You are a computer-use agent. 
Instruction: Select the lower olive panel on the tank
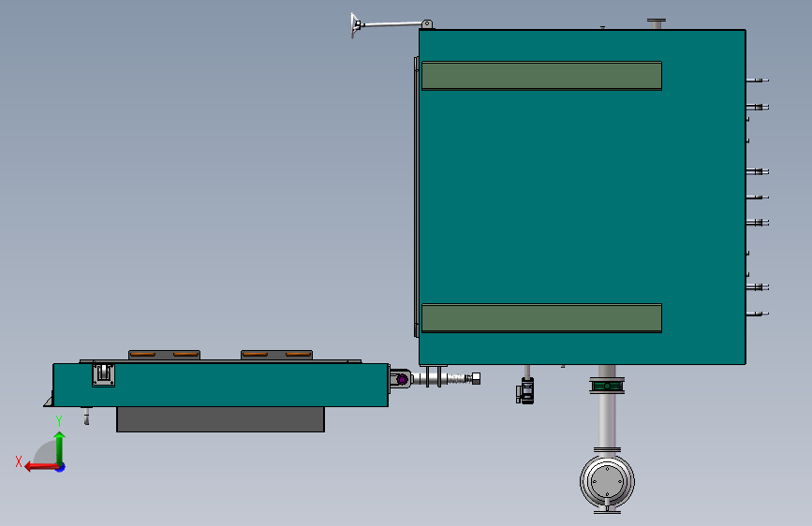click(x=541, y=318)
